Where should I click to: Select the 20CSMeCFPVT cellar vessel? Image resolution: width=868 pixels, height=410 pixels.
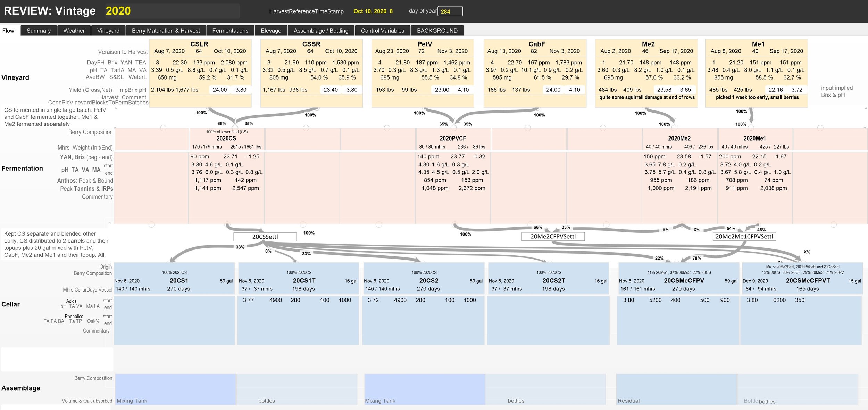[x=808, y=280]
